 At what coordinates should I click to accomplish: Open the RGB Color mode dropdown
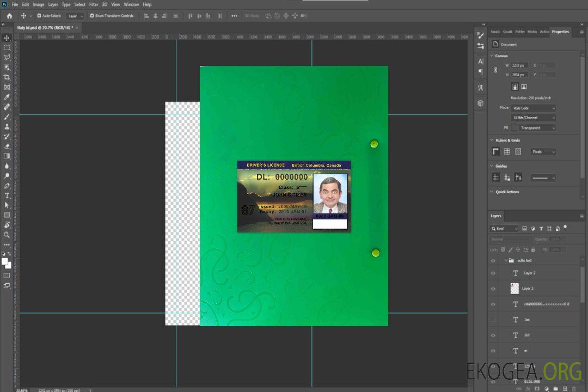click(533, 108)
